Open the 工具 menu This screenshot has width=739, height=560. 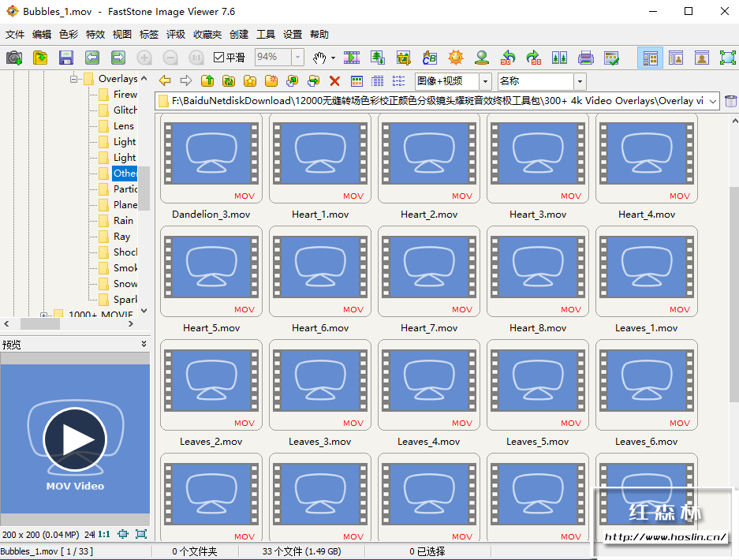266,35
